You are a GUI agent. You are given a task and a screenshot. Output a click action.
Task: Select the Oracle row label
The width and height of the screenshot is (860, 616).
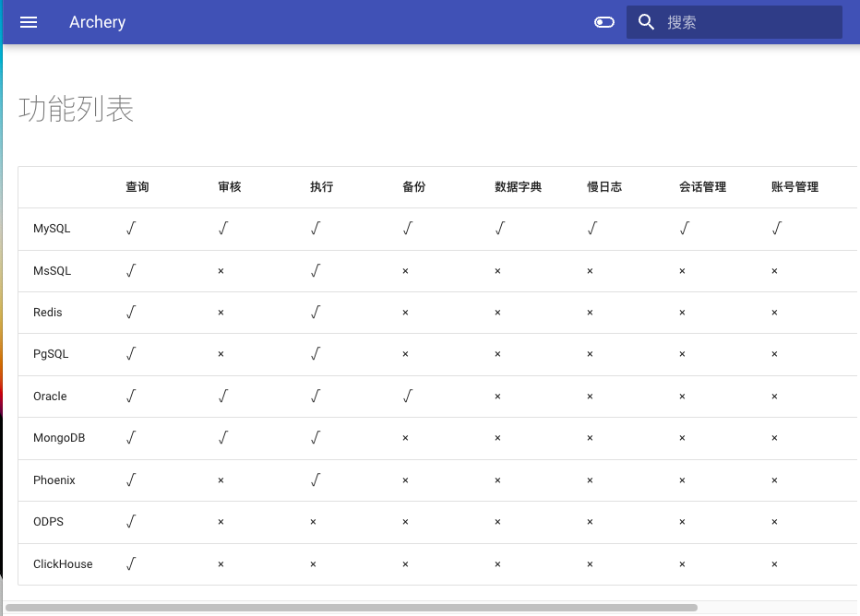pos(50,397)
